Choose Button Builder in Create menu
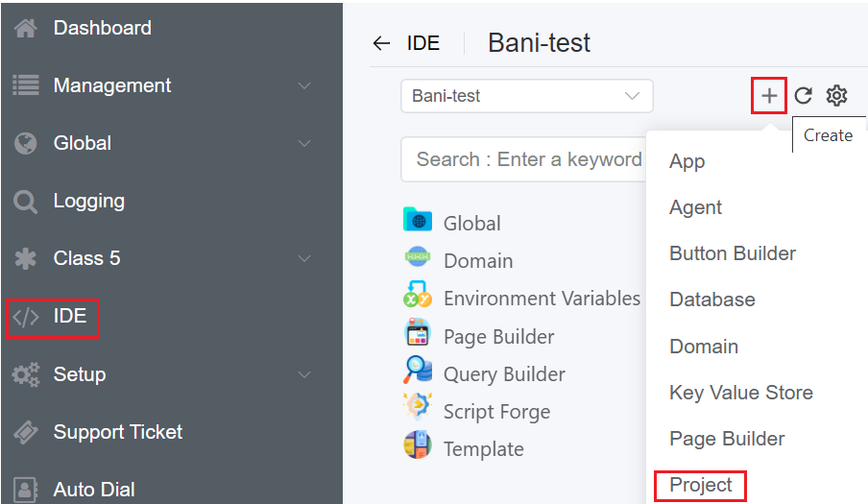This screenshot has height=504, width=868. point(733,253)
